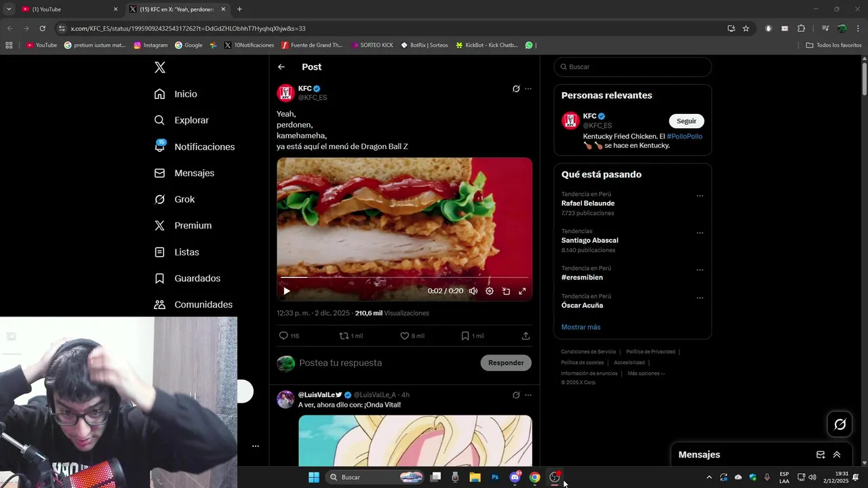The image size is (868, 488).
Task: Open the Todos los favoritos folder
Action: tap(833, 45)
